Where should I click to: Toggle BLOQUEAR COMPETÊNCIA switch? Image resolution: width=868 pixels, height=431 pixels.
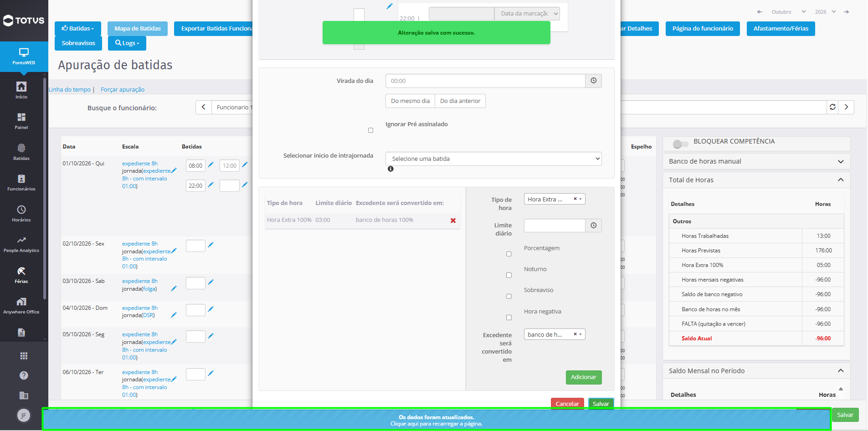[681, 144]
